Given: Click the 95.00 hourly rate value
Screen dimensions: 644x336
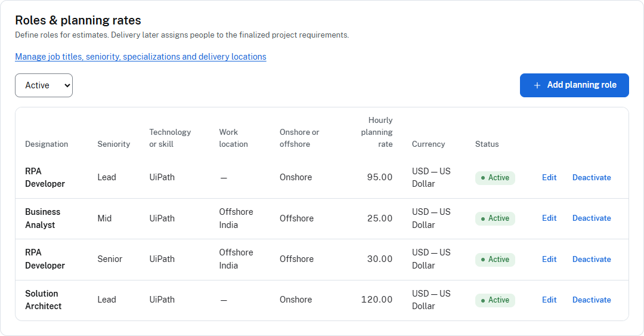Looking at the screenshot, I should pos(379,178).
